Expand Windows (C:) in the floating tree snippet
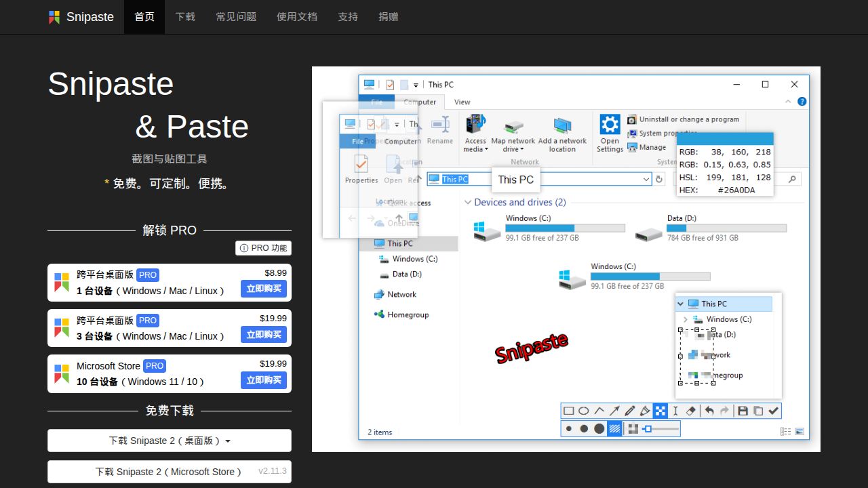The image size is (868, 488). tap(686, 319)
